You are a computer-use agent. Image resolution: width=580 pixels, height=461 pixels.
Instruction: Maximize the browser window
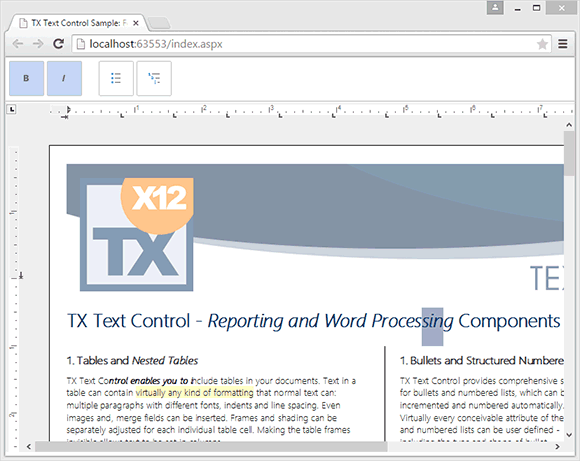pos(536,8)
